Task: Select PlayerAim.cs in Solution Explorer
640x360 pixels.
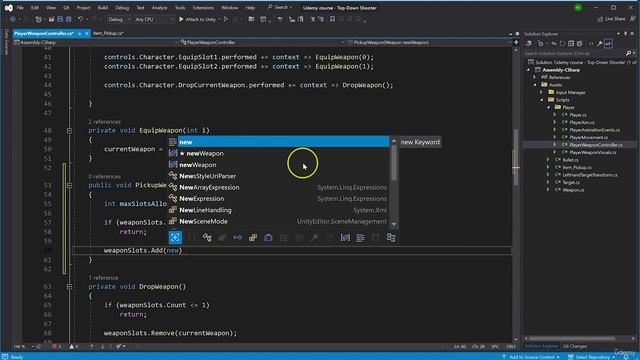Action: (582, 122)
